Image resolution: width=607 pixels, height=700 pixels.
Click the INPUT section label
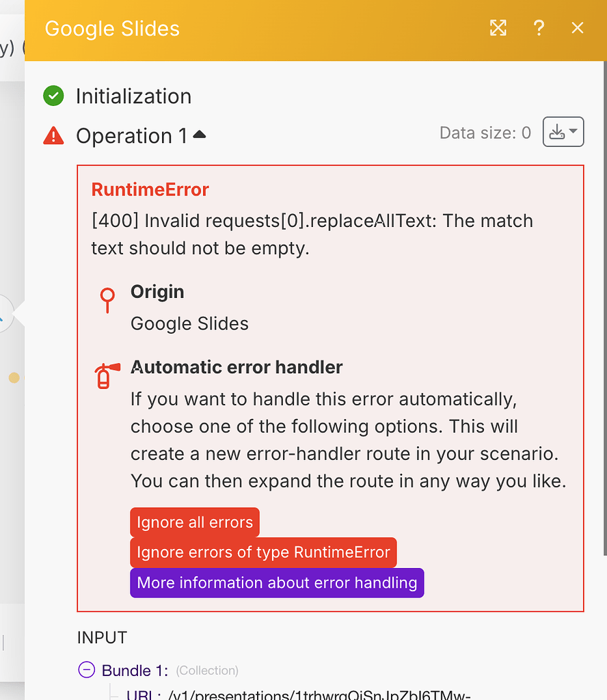click(101, 637)
